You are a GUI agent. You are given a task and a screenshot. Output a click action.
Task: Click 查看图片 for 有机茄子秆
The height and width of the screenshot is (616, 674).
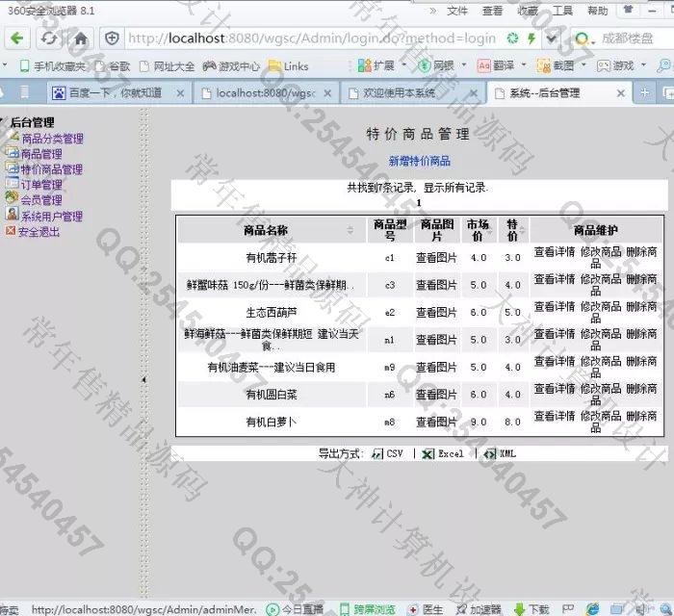pos(436,258)
